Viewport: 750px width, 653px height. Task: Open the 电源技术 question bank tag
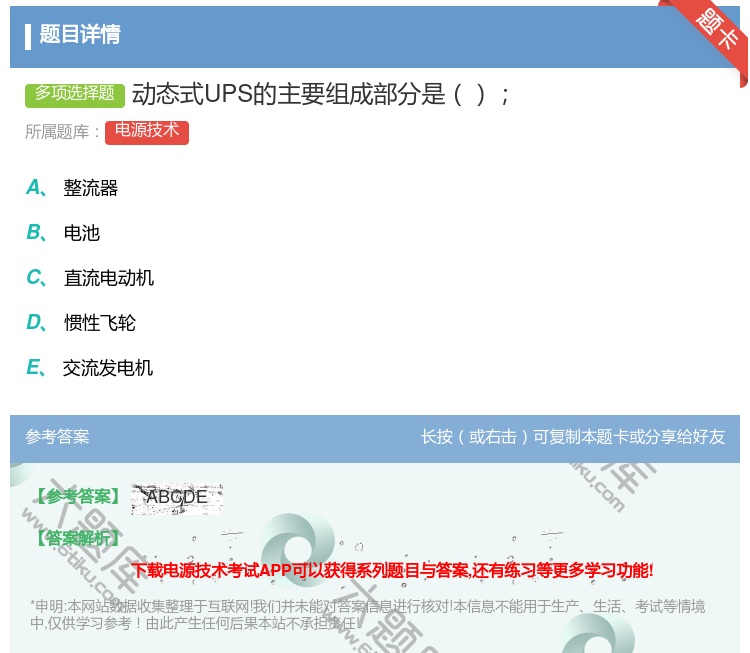(147, 132)
